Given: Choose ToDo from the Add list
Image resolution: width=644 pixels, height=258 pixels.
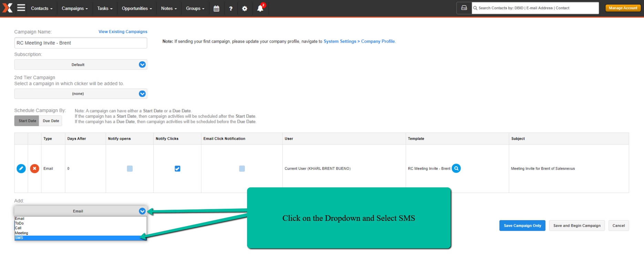Looking at the screenshot, I should tap(81, 223).
